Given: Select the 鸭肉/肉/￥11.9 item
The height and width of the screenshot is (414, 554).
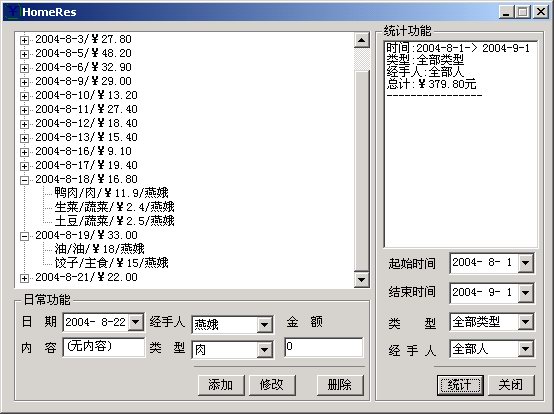Looking at the screenshot, I should pos(111,193).
